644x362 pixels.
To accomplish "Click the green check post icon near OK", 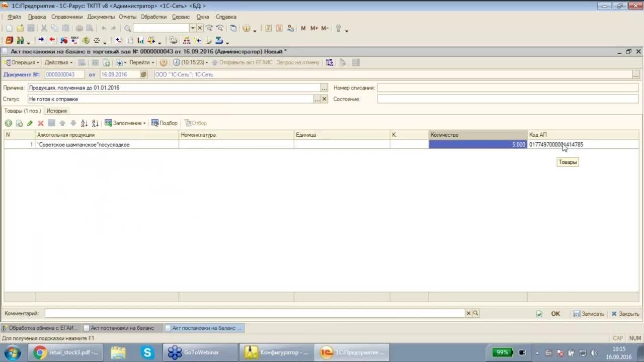I will (x=539, y=314).
